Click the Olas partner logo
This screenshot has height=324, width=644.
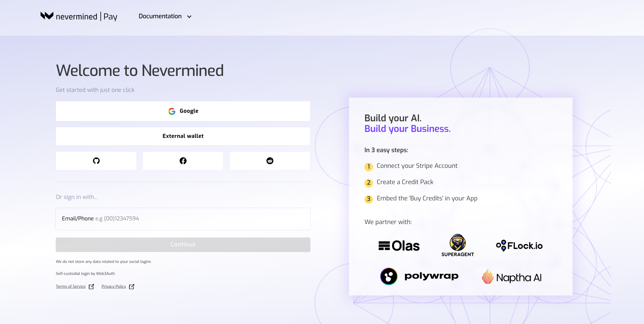click(x=399, y=246)
